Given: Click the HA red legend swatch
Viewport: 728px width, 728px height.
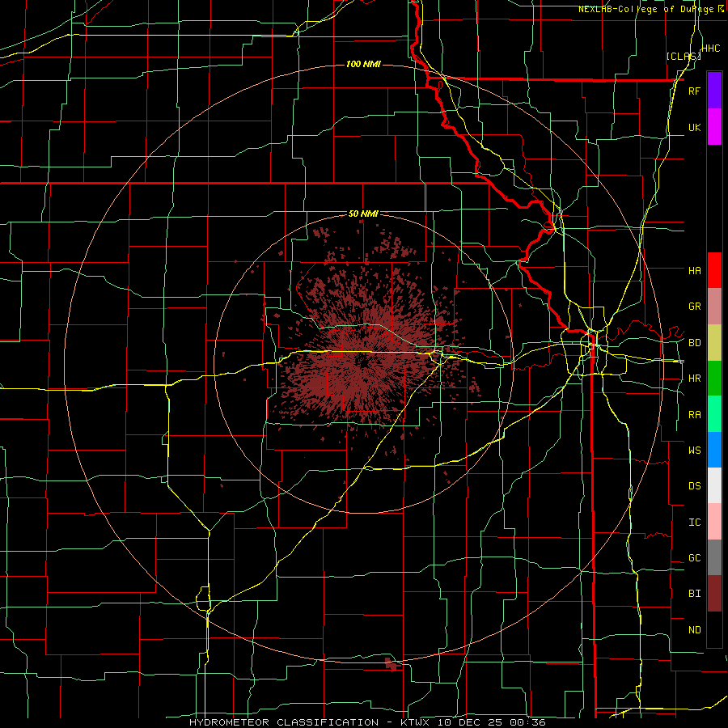Looking at the screenshot, I should 714,270.
